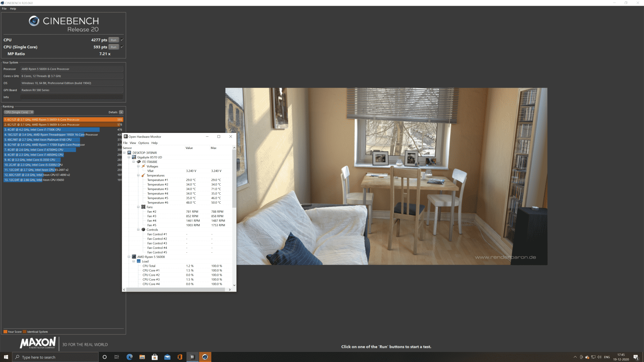This screenshot has width=644, height=362.
Task: Select ranking row 3 Intel Core i7-7700K
Action: click(63, 129)
